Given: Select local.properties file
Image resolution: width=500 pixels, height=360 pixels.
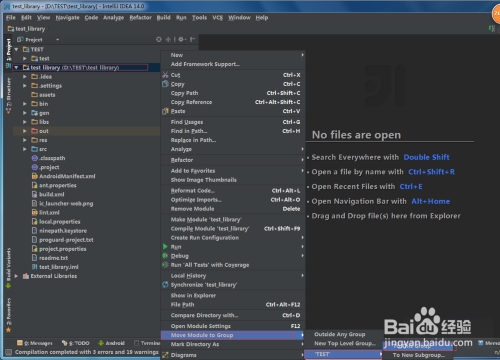Looking at the screenshot, I should click(x=60, y=222).
